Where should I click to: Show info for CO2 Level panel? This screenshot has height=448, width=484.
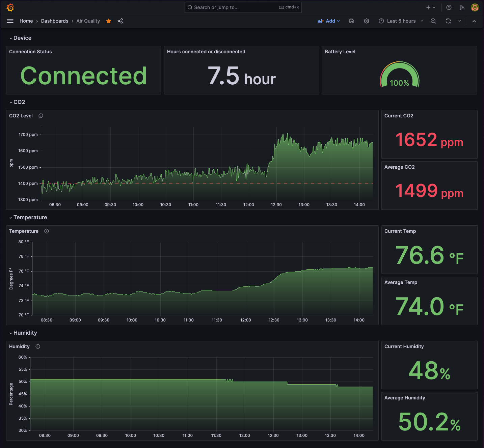pyautogui.click(x=41, y=116)
